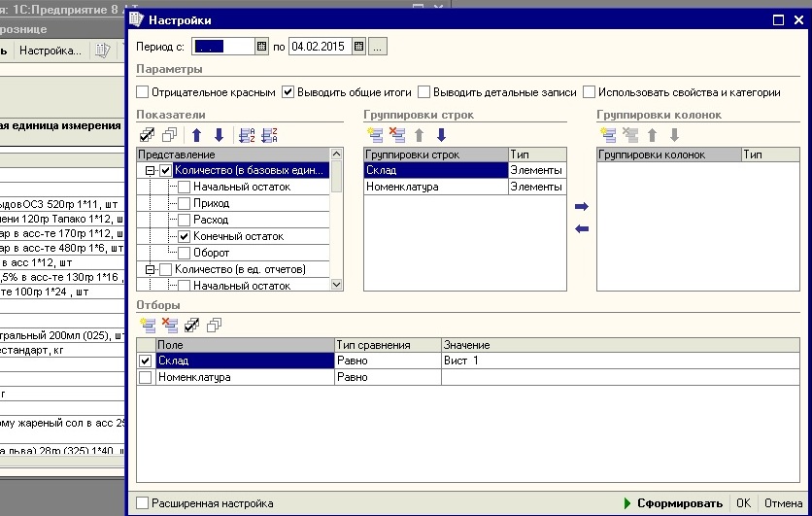This screenshot has height=516, width=812.
Task: Sort indicators descending Z-A
Action: tap(269, 135)
